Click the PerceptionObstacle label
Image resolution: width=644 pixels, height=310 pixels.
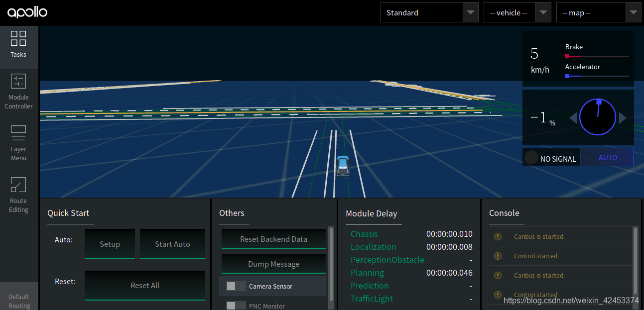[x=387, y=260]
